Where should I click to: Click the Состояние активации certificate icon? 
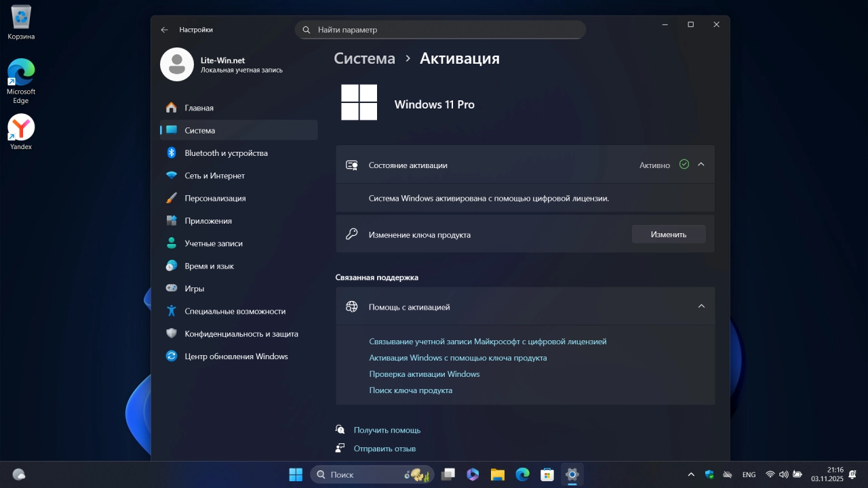click(x=351, y=165)
